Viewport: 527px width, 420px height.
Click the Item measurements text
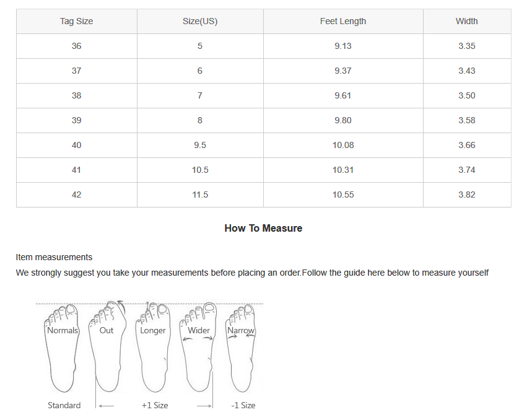click(x=54, y=257)
